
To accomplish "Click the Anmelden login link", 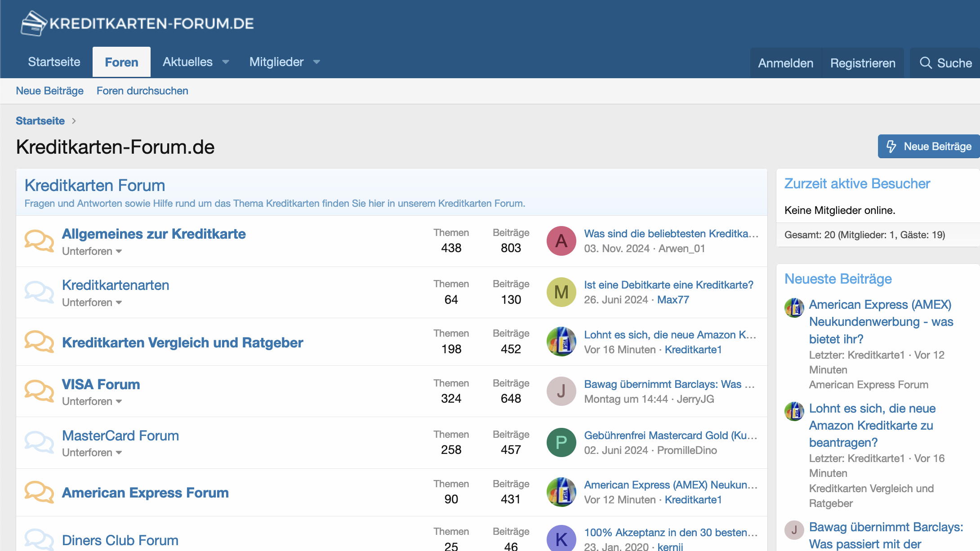I will (785, 63).
